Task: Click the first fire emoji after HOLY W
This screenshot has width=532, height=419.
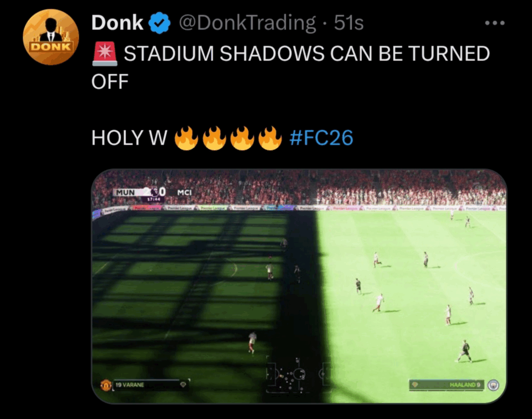Action: point(187,138)
